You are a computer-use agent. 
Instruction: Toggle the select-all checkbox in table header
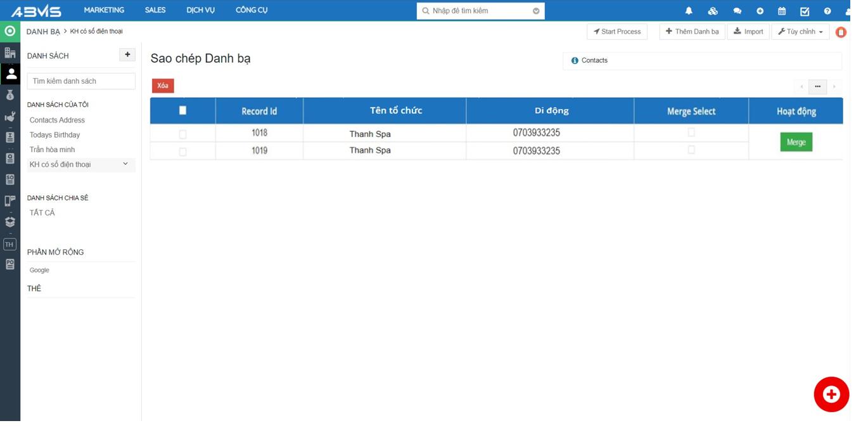tap(182, 110)
